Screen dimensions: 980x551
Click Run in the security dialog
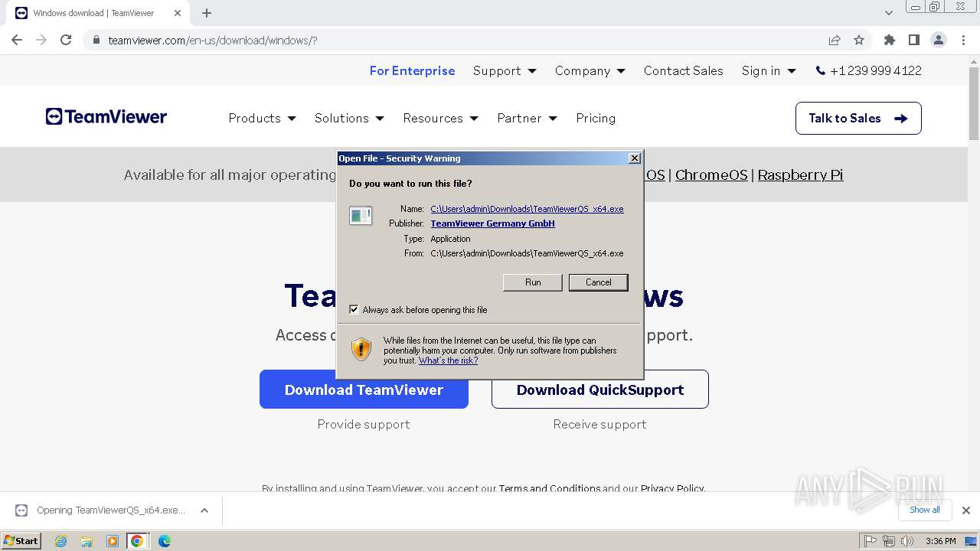pyautogui.click(x=533, y=282)
